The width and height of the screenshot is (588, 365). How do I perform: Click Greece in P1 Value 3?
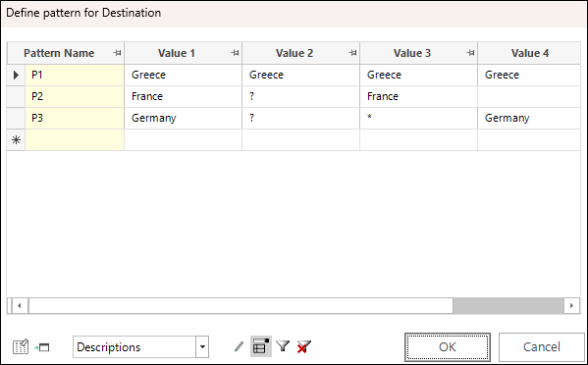pyautogui.click(x=419, y=75)
